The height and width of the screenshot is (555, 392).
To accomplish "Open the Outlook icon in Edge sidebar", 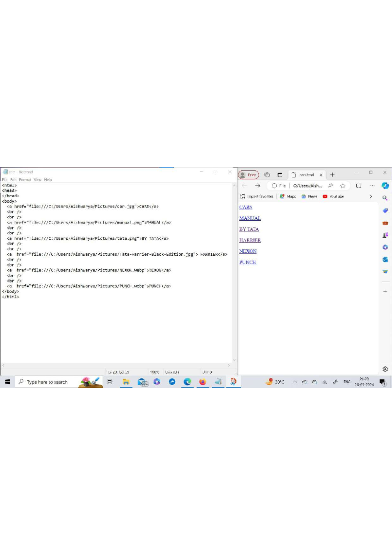I will [385, 259].
